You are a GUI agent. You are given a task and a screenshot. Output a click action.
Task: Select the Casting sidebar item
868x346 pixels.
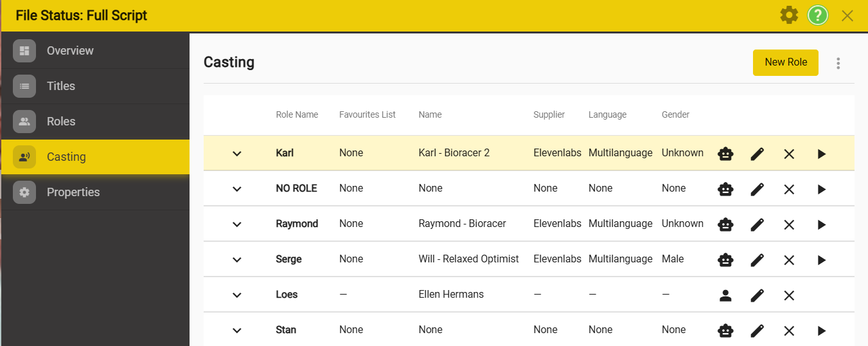point(95,157)
